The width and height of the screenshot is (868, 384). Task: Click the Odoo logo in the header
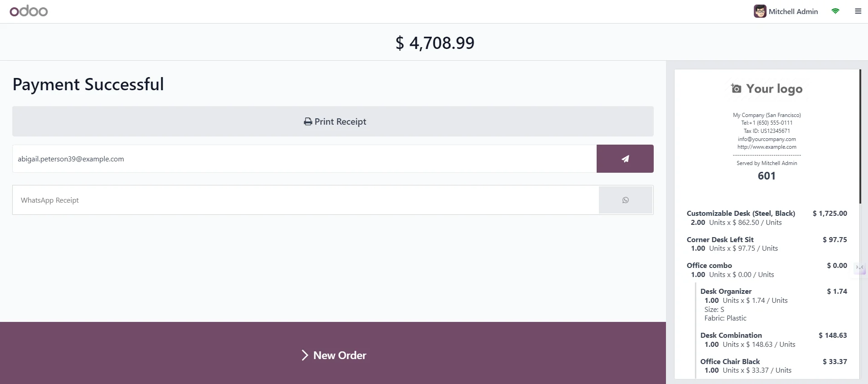pyautogui.click(x=29, y=11)
